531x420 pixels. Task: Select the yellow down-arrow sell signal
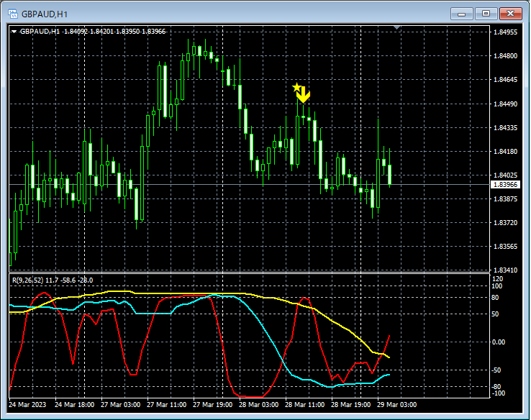(x=304, y=95)
